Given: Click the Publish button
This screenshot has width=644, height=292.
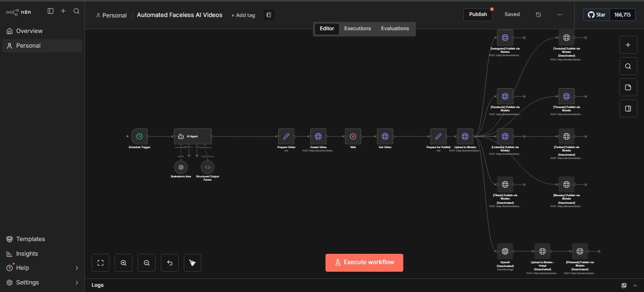Looking at the screenshot, I should pos(478,15).
